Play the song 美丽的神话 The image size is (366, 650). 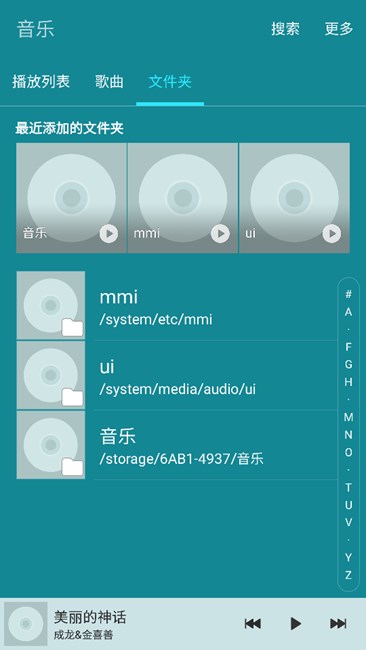[x=295, y=623]
